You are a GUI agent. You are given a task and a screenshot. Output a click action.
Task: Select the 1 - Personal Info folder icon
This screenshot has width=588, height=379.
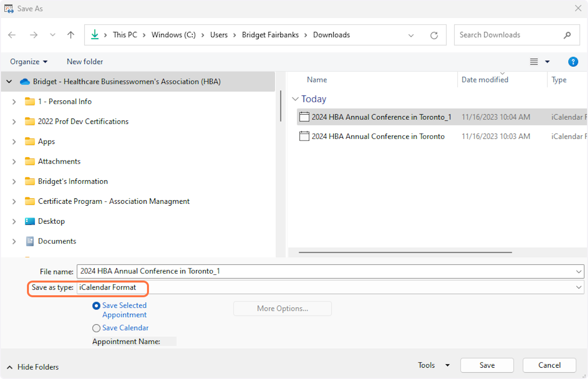[x=30, y=102]
